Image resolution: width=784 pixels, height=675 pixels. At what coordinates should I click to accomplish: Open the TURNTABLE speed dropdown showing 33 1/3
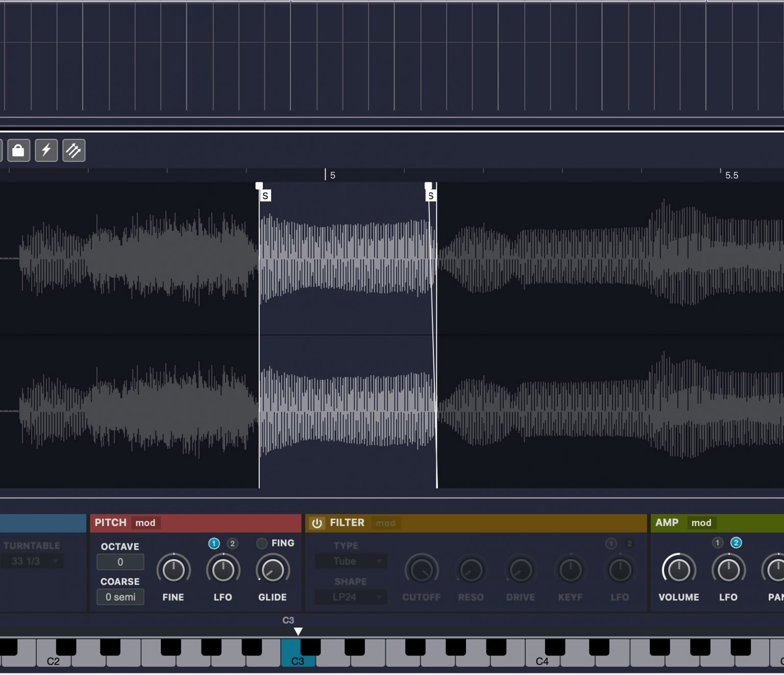click(32, 560)
